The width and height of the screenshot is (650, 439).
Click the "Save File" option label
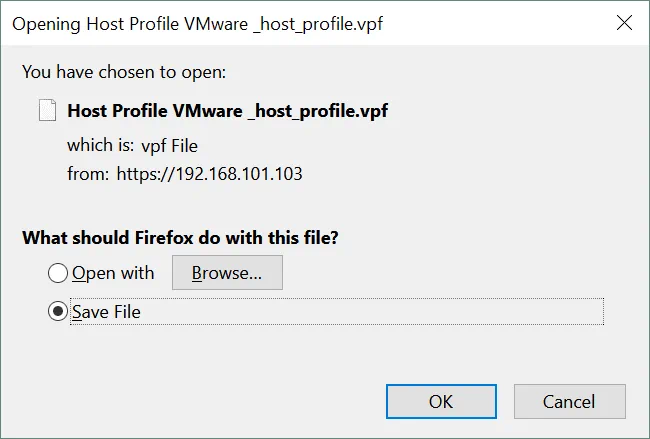pyautogui.click(x=106, y=312)
